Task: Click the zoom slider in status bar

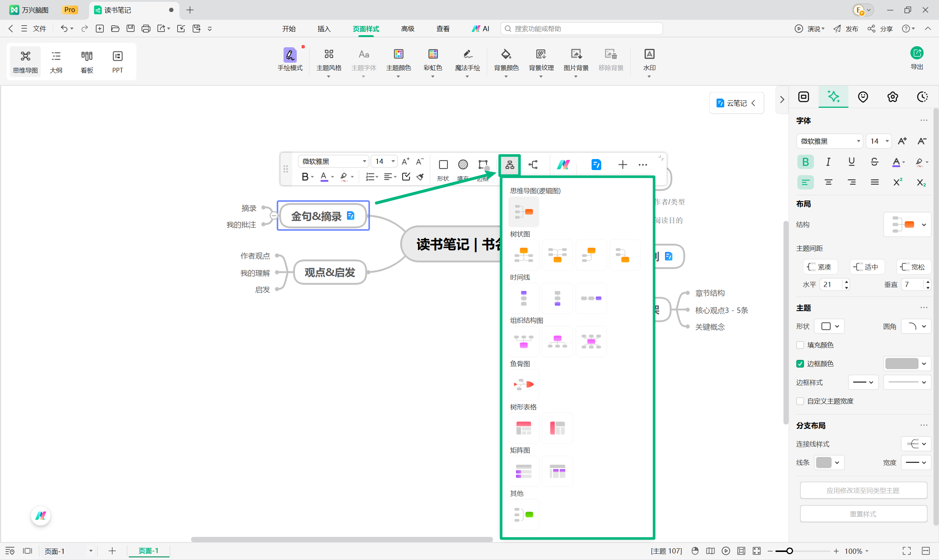Action: point(803,551)
